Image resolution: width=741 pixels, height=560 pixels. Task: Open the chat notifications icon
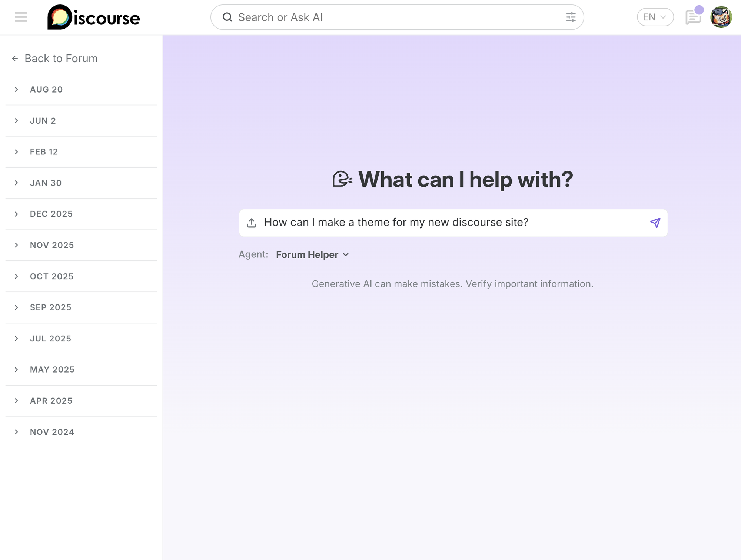pyautogui.click(x=694, y=17)
